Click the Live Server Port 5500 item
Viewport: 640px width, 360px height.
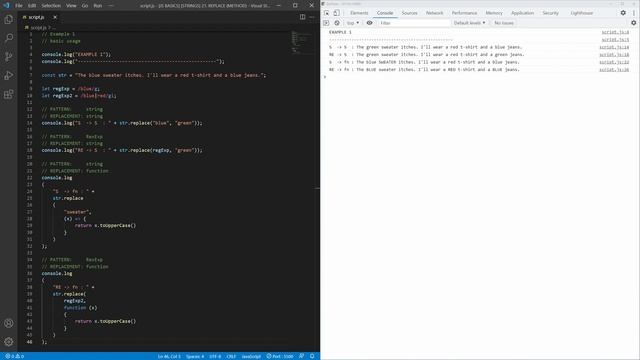[280, 356]
